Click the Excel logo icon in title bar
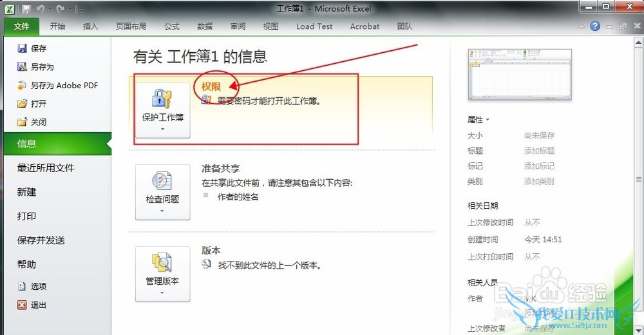Screen dimensions: 644x335 click(10, 8)
